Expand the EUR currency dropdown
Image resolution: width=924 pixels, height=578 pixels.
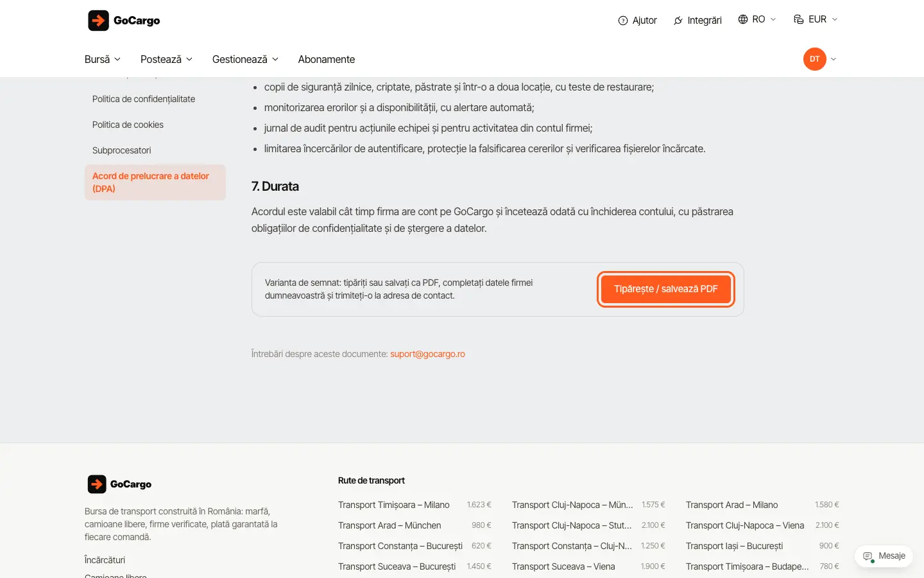(816, 19)
